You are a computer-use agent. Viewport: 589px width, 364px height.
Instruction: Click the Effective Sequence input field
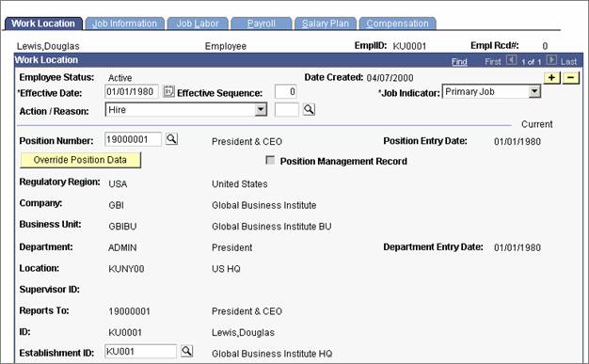(285, 92)
